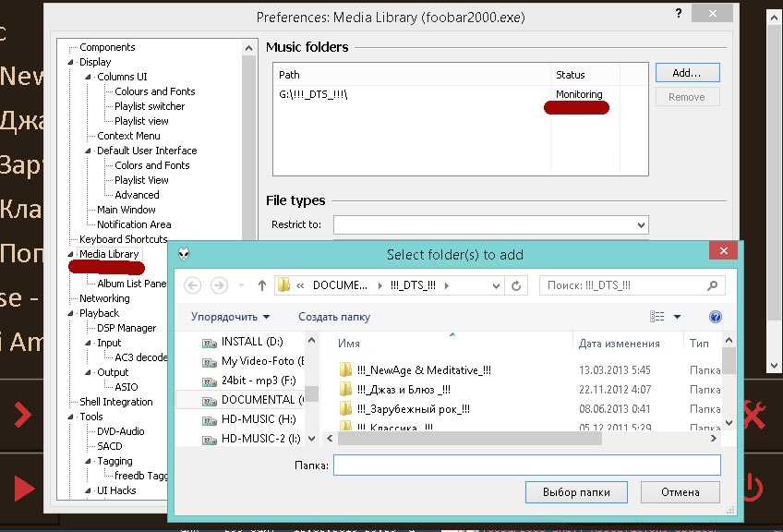The image size is (783, 532).
Task: Collapse the Display tree node
Action: point(70,62)
